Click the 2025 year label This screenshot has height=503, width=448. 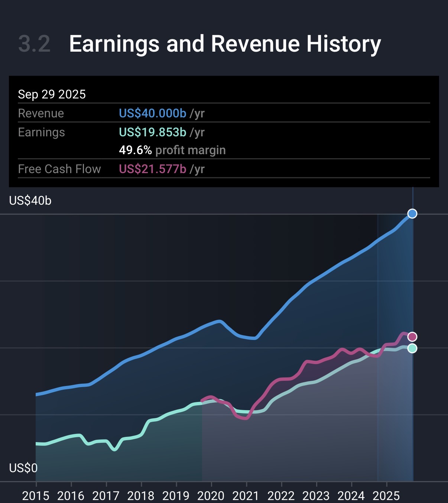pyautogui.click(x=386, y=496)
